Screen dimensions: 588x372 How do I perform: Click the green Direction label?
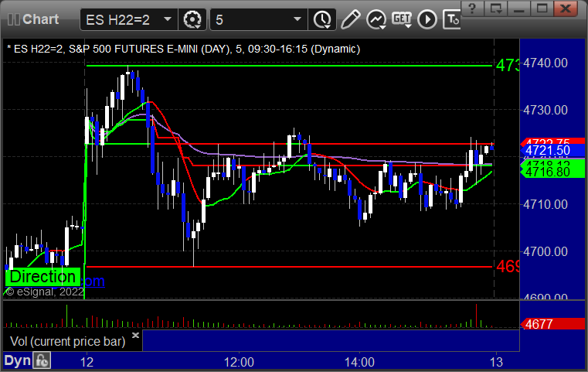pyautogui.click(x=42, y=277)
